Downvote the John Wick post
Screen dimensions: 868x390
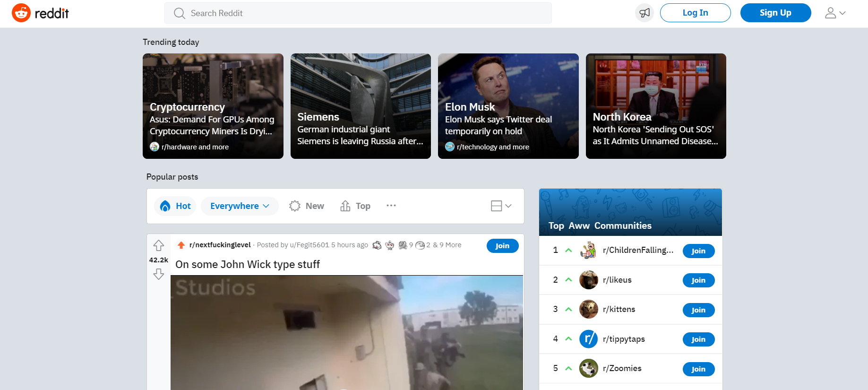pyautogui.click(x=159, y=274)
